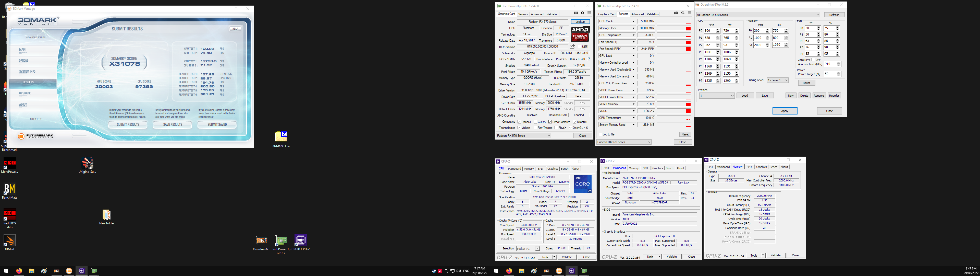
Task: Increase Power Target (%) stepper up arrow
Action: [x=839, y=73]
